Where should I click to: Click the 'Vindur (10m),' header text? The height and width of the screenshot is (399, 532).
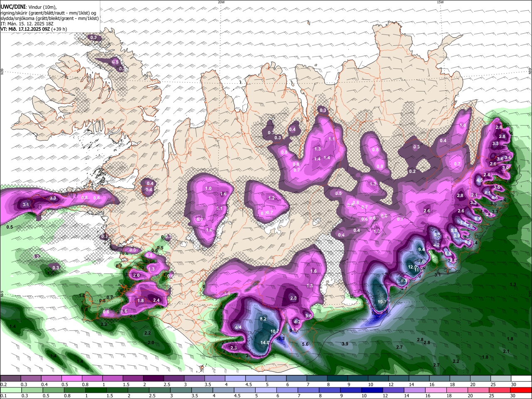[x=44, y=7]
